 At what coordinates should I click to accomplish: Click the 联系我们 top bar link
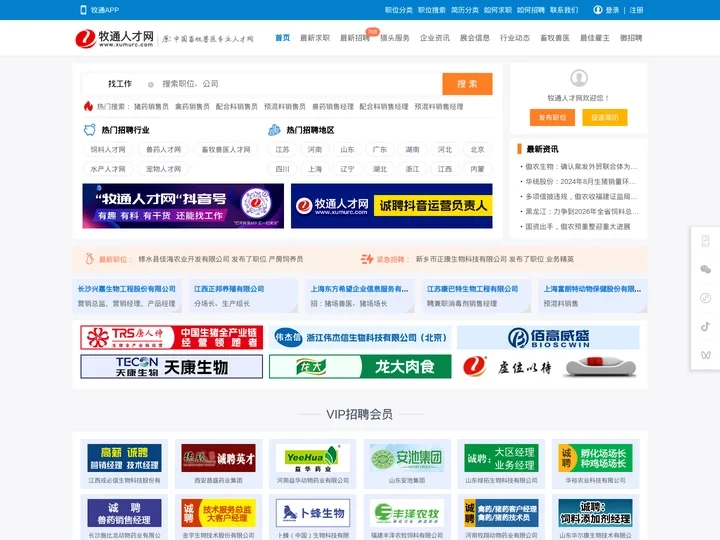[564, 10]
